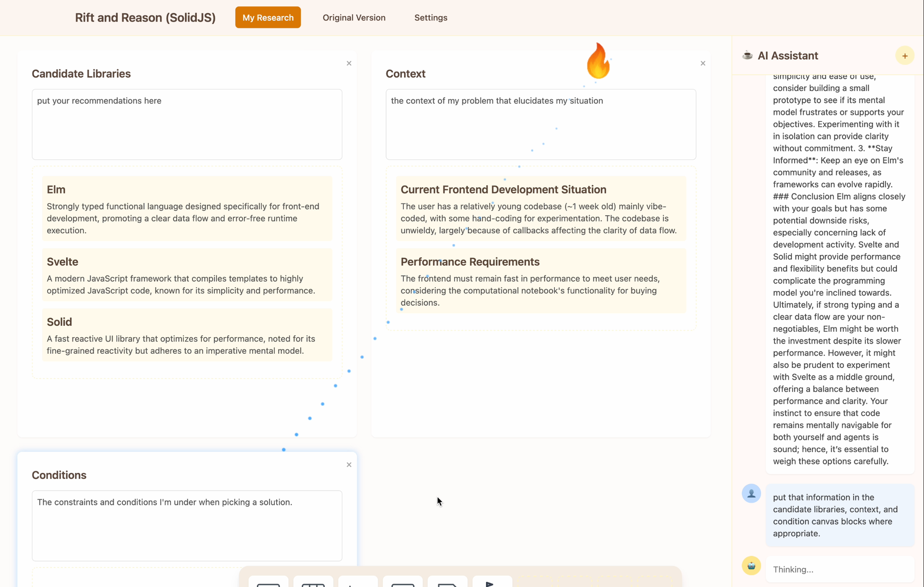Open the Original Version tab
Screen dimensions: 924x587
coord(354,18)
